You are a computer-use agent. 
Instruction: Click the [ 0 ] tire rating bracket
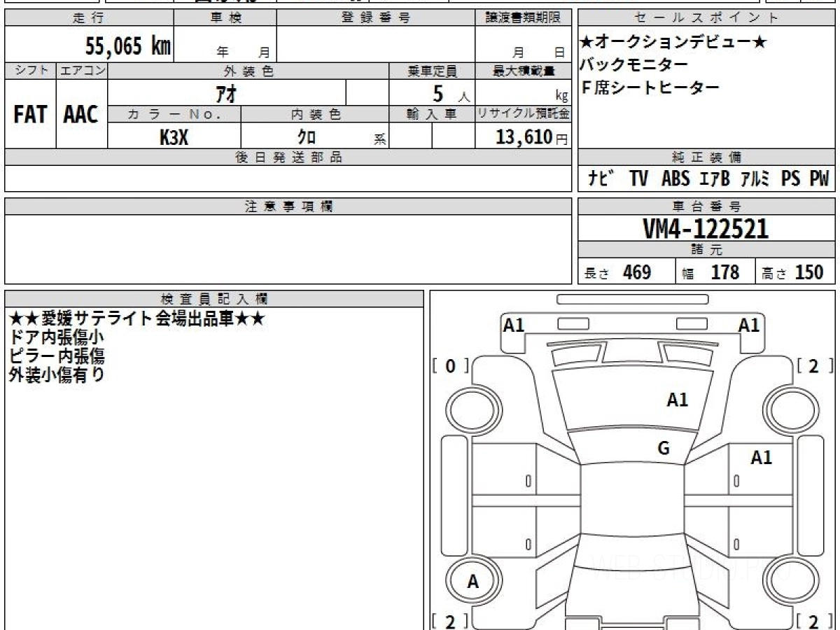tap(450, 365)
